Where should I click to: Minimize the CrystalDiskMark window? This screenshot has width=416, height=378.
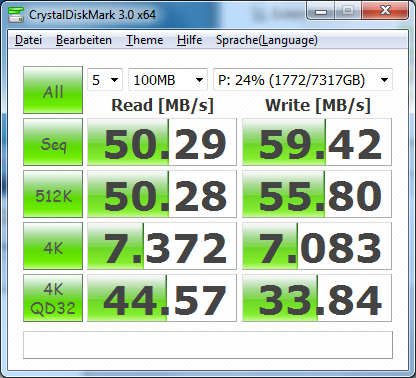coord(321,11)
